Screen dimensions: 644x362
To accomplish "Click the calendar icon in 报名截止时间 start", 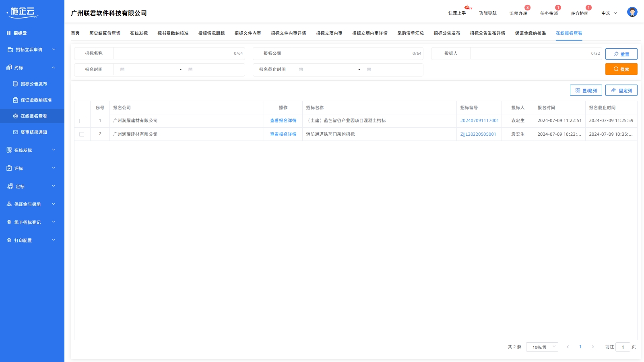I will pos(301,70).
